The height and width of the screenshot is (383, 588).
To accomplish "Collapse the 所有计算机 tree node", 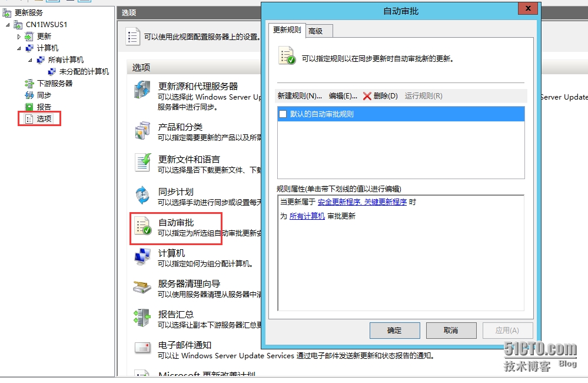I will click(31, 60).
